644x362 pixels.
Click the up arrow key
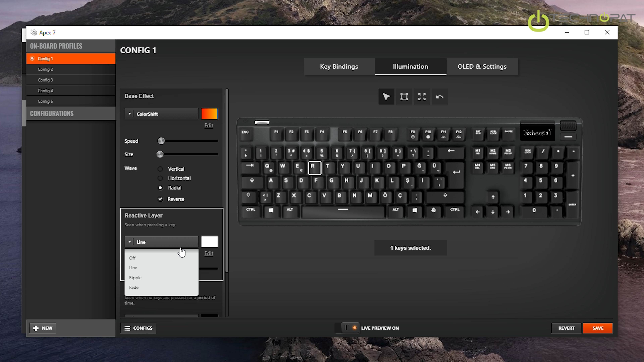point(493,197)
